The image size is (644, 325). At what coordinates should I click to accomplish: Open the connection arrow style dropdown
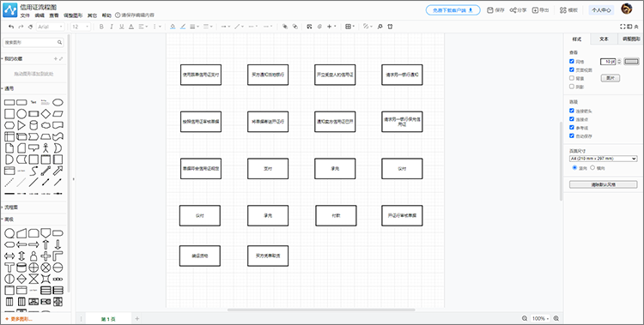(226, 27)
